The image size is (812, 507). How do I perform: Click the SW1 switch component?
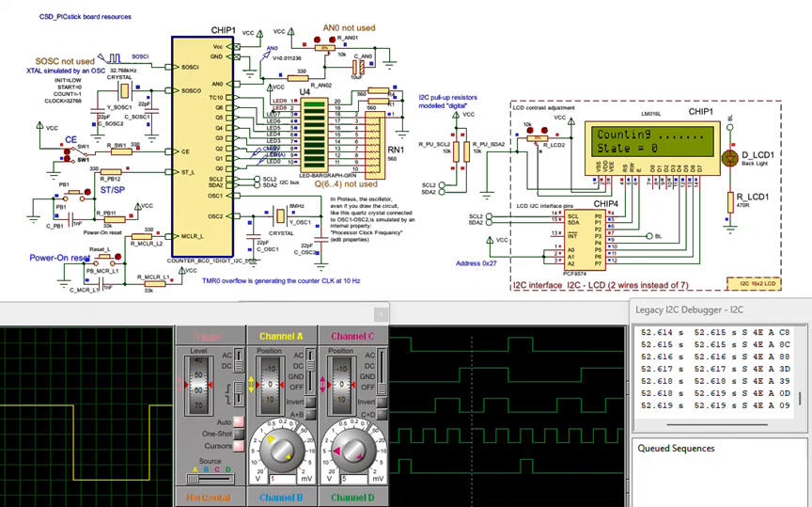[76, 153]
